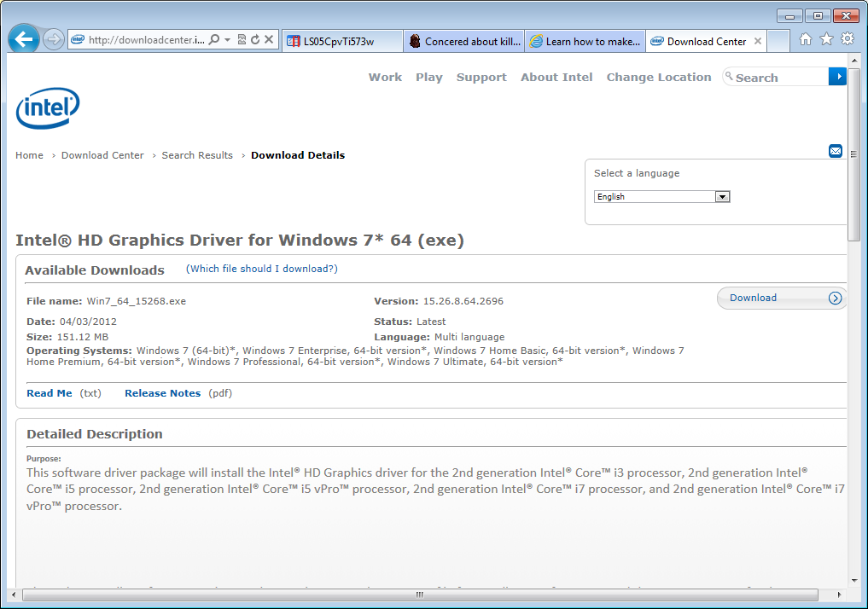Open the Support menu item
The width and height of the screenshot is (868, 609).
click(x=481, y=77)
